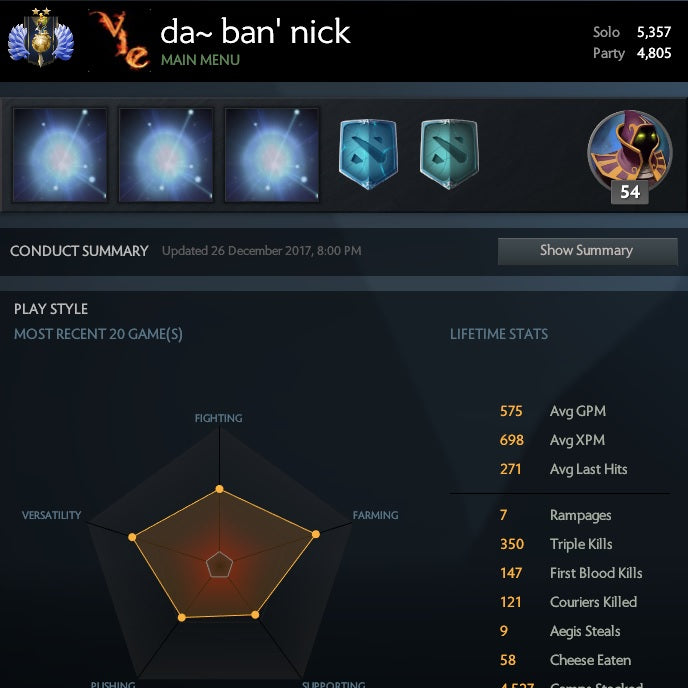Select the VERSATILITY point on radar chart
The image size is (688, 688).
132,537
